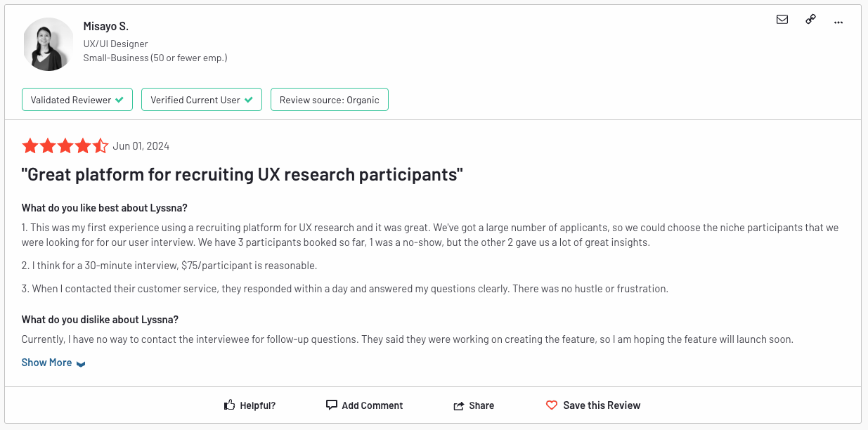Click the Add Comment speech bubble icon
The width and height of the screenshot is (868, 430).
click(332, 405)
